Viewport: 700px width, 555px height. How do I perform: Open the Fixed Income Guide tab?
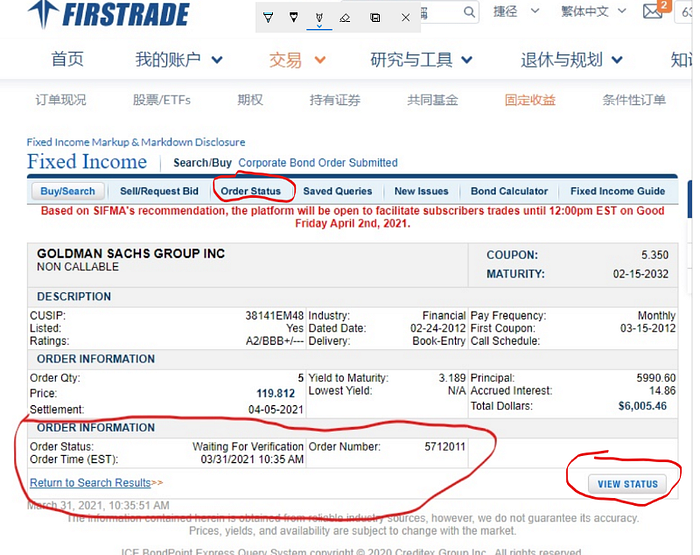[x=618, y=191]
